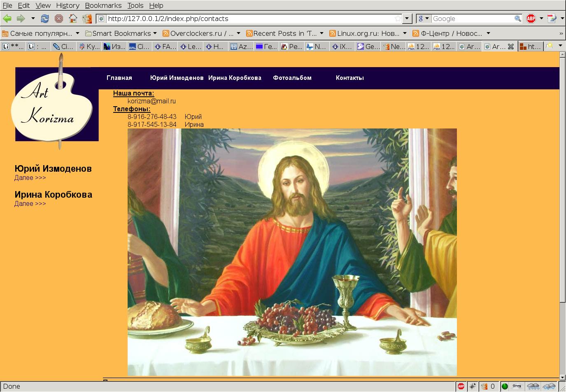Switch to the Ne... tab
The image size is (566, 392).
[394, 47]
